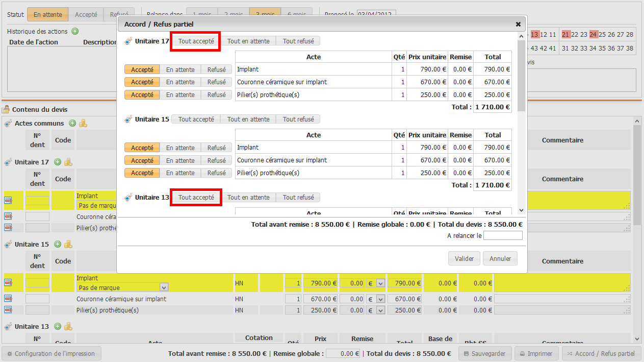This screenshot has width=644, height=362.
Task: Mark Unitaire 17 Pilier prothétique as En attente
Action: pyautogui.click(x=180, y=95)
